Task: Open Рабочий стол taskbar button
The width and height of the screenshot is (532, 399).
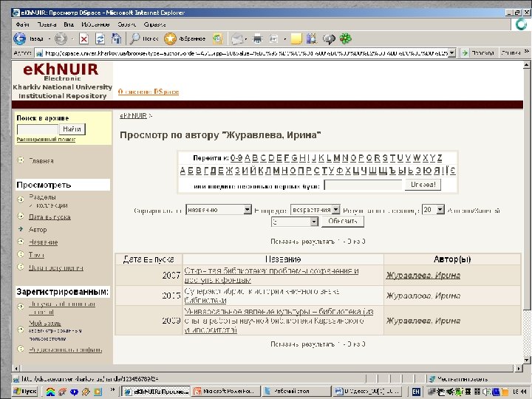Action: click(x=296, y=391)
